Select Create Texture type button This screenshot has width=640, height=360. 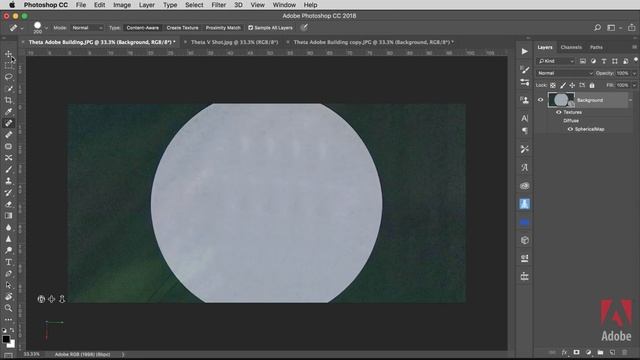[182, 28]
